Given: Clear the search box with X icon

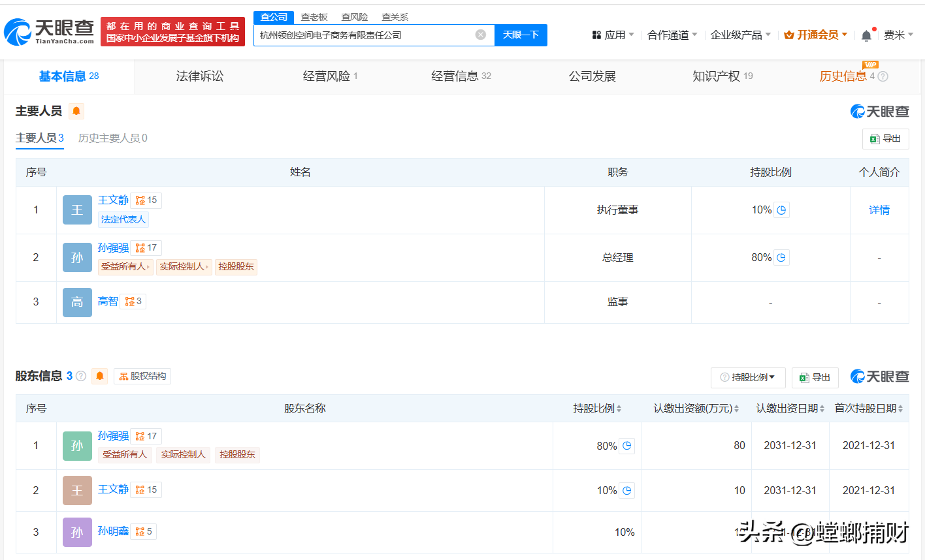Looking at the screenshot, I should coord(481,35).
